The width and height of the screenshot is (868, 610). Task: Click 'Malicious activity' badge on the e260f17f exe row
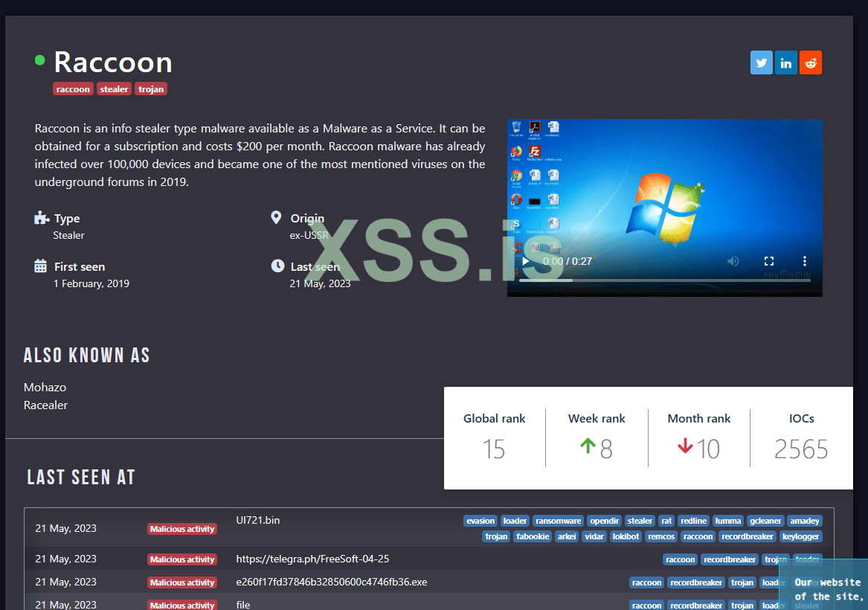(x=182, y=583)
